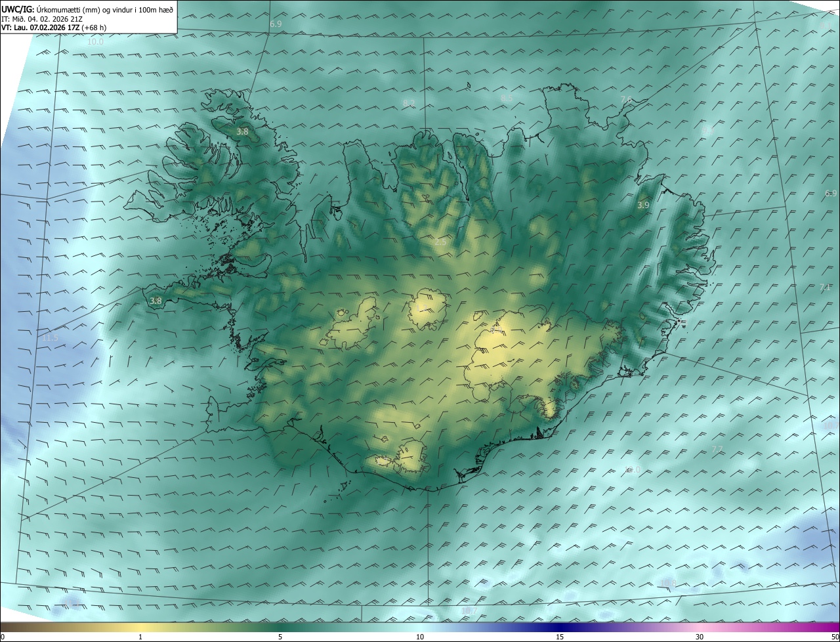
Task: Click the map title "Úrkomumætti (mm) og vindur í 100m hæð"
Action: (104, 9)
